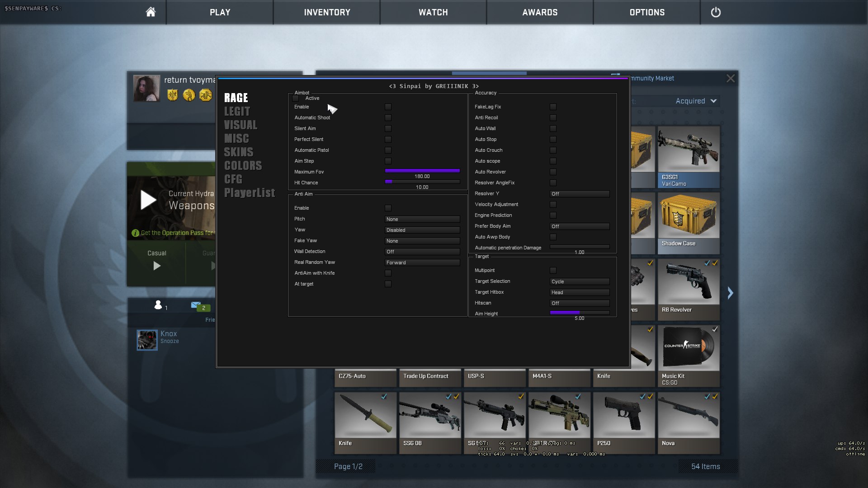Open the Target Selection dropdown

click(x=580, y=282)
